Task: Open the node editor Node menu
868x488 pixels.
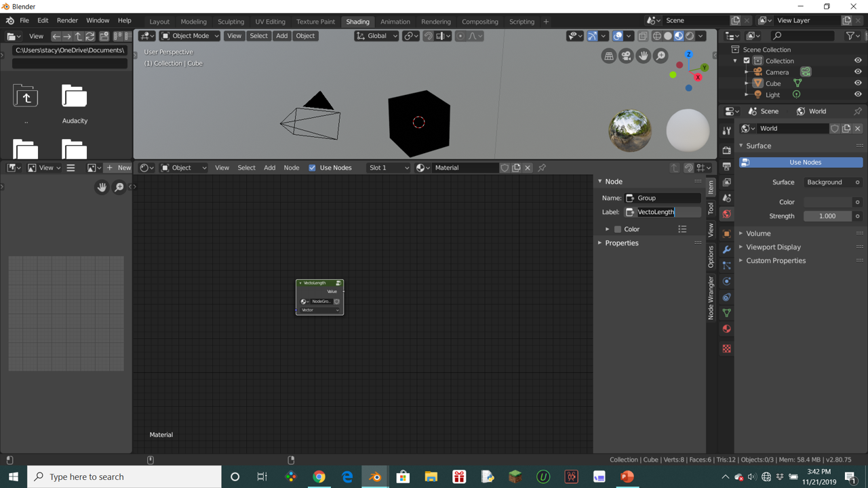Action: coord(291,167)
